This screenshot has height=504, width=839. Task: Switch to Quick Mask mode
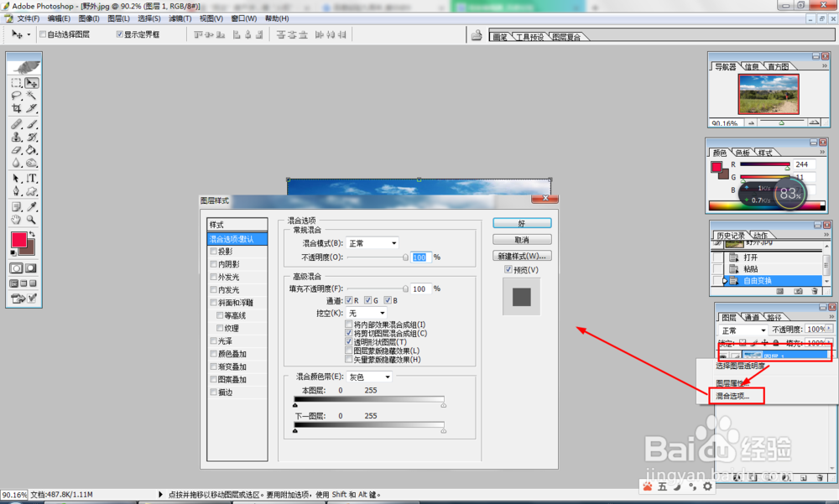(x=31, y=268)
